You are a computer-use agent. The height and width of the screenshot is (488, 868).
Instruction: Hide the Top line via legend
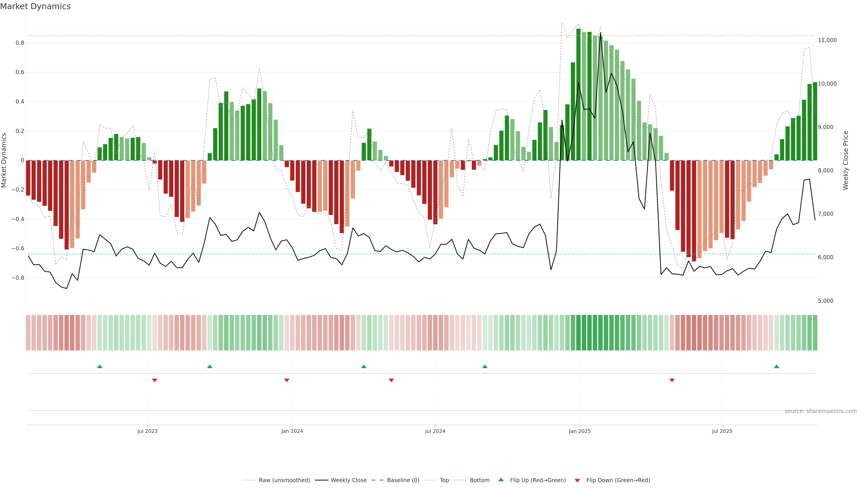click(x=444, y=480)
